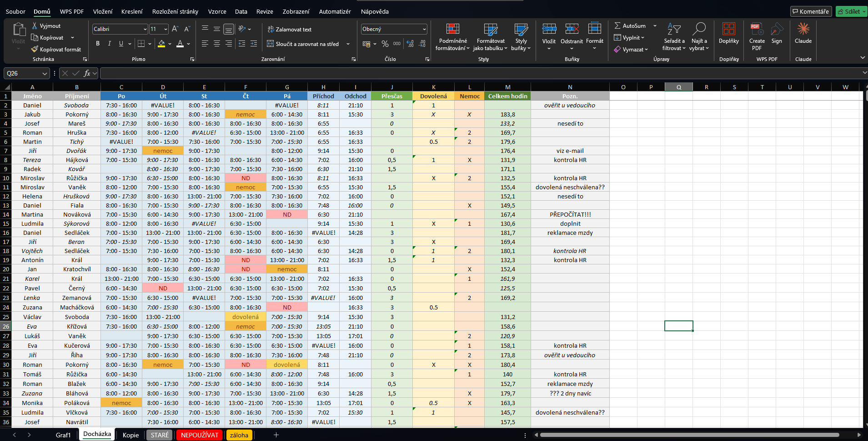Screen dimensions: 868x441
Task: Click Insert Function fx icon
Action: (x=87, y=73)
